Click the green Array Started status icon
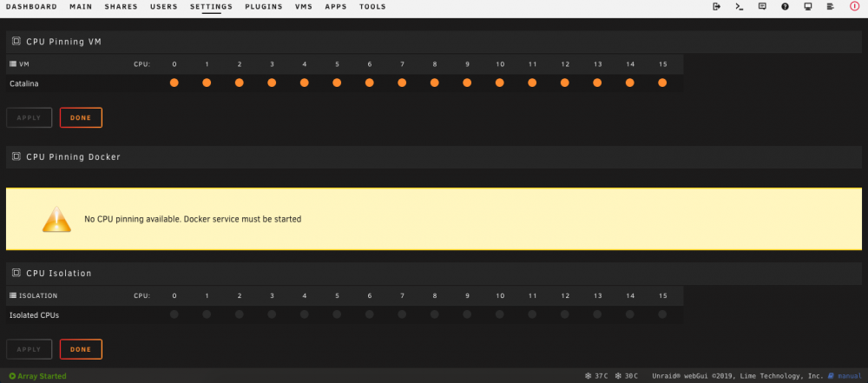Viewport: 868px width, 383px height. coord(12,376)
